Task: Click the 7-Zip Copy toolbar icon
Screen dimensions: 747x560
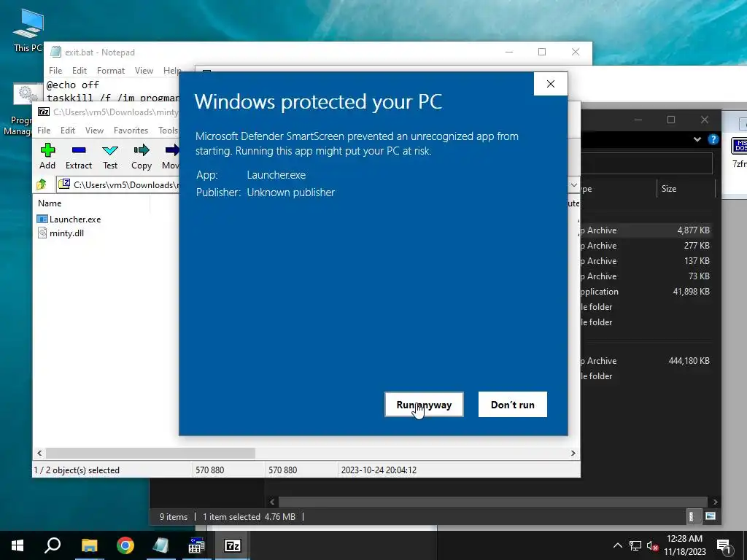Action: click(142, 156)
